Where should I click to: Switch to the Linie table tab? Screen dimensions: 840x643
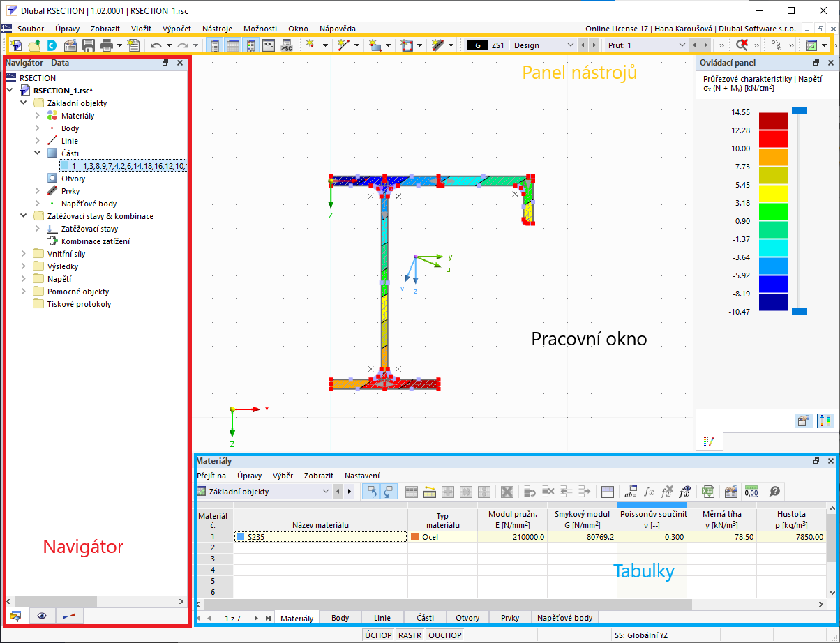tap(382, 618)
